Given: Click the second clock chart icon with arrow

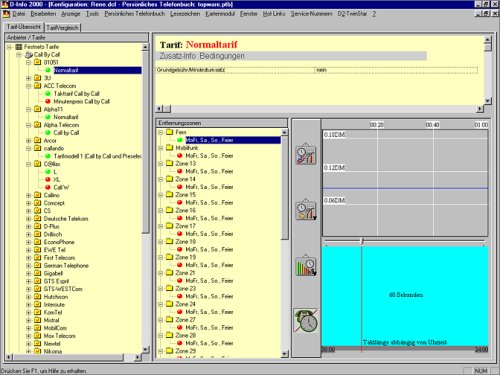Looking at the screenshot, I should tap(306, 210).
